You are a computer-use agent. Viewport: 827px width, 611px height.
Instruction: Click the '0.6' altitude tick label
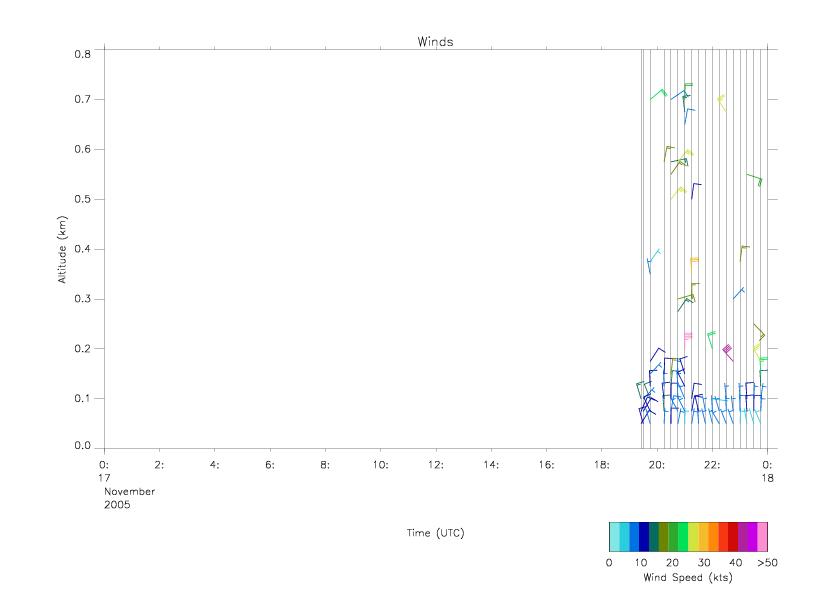click(82, 149)
